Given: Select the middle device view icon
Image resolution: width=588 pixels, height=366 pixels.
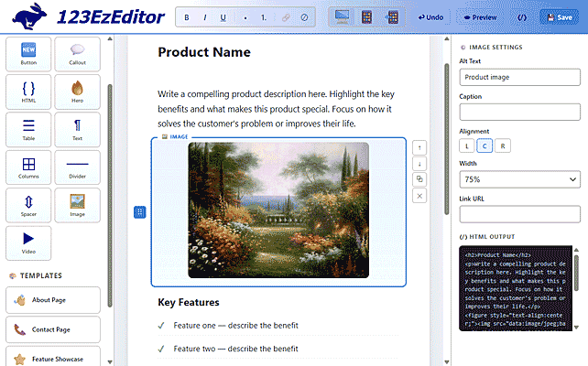Looking at the screenshot, I should tap(366, 17).
